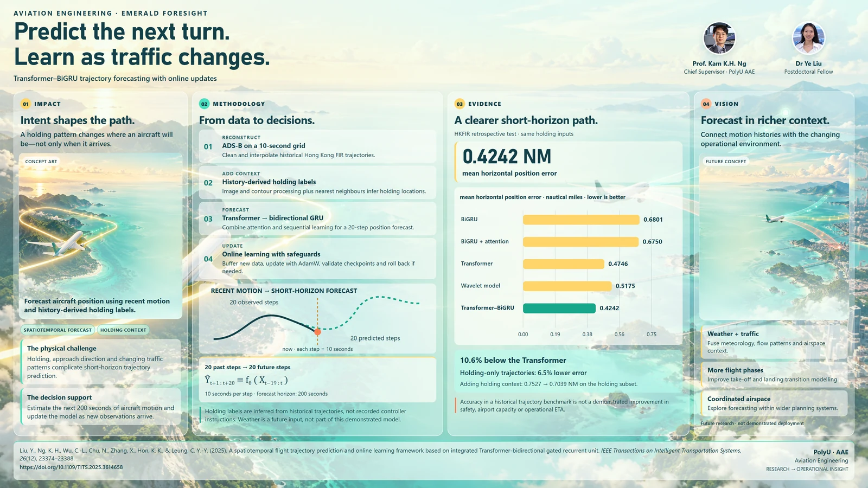Click the 04 Vision section badge
The width and height of the screenshot is (868, 488).
[x=706, y=104]
